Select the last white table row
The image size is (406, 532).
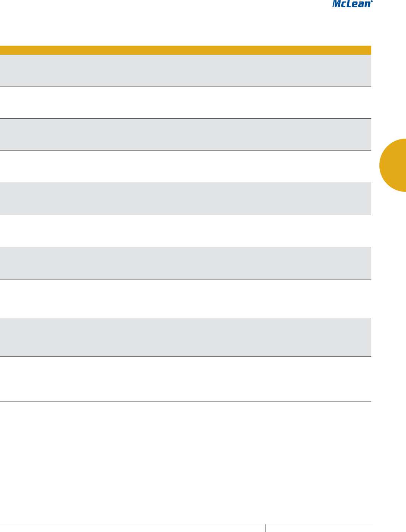[x=186, y=379]
